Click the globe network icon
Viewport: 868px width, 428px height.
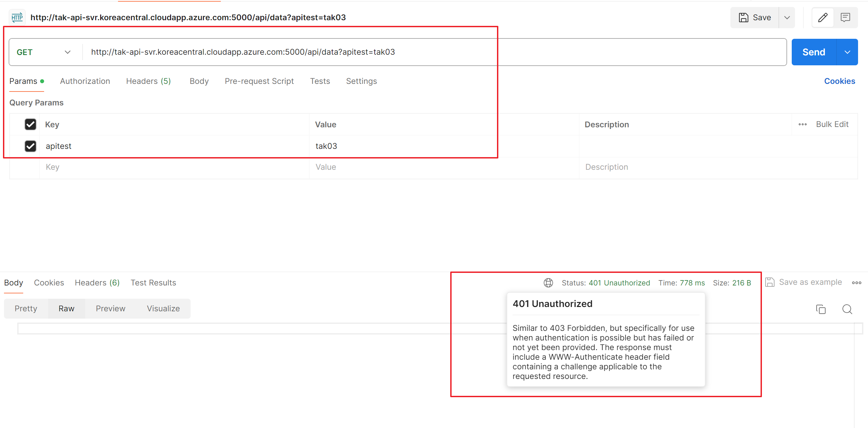tap(548, 283)
